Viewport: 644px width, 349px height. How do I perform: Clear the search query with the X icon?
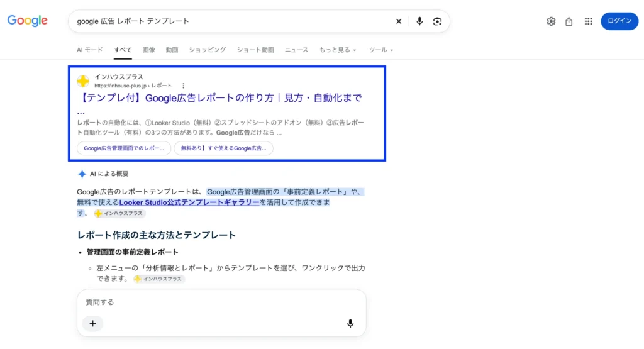click(398, 21)
